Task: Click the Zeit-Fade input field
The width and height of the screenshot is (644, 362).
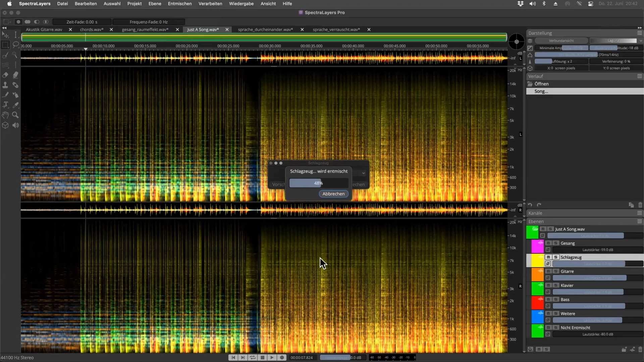Action: 82,22
